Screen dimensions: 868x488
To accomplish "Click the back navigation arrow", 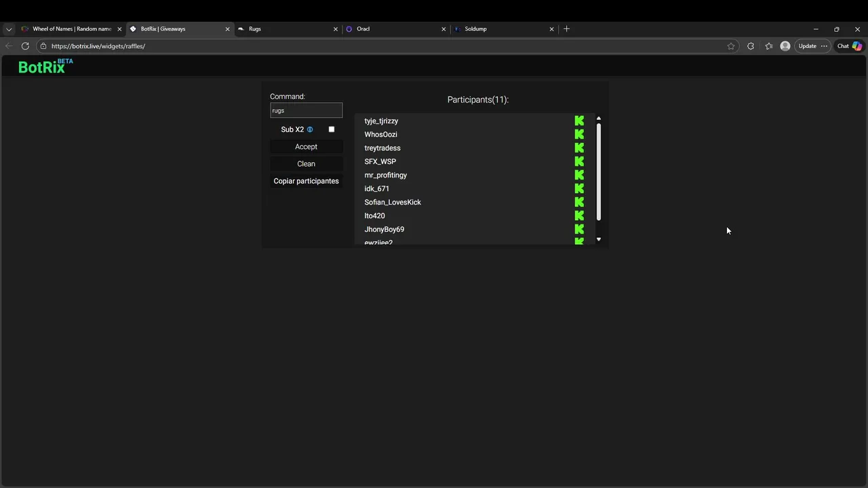I will point(9,46).
